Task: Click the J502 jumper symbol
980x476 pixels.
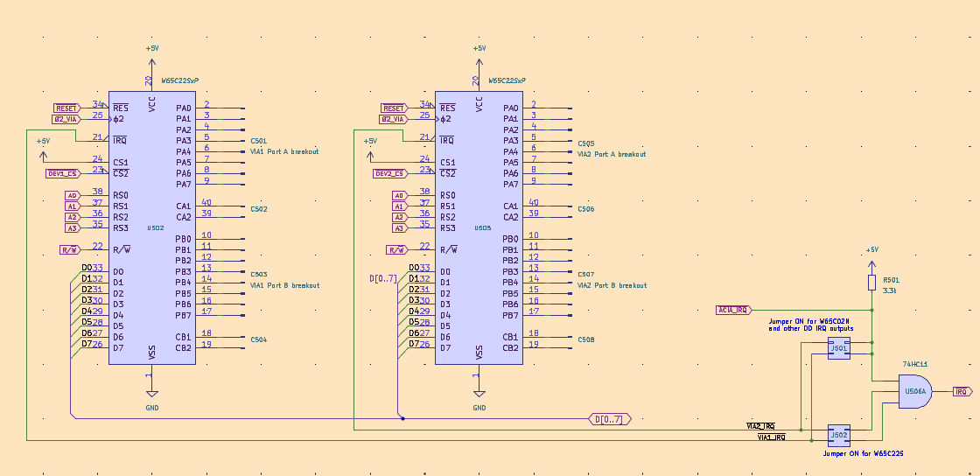Action: pyautogui.click(x=839, y=434)
